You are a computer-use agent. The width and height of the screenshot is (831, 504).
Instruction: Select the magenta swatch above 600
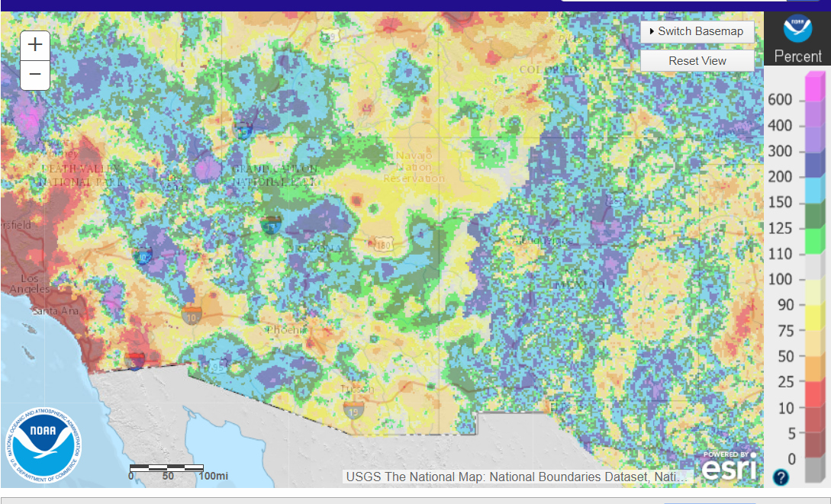(814, 88)
